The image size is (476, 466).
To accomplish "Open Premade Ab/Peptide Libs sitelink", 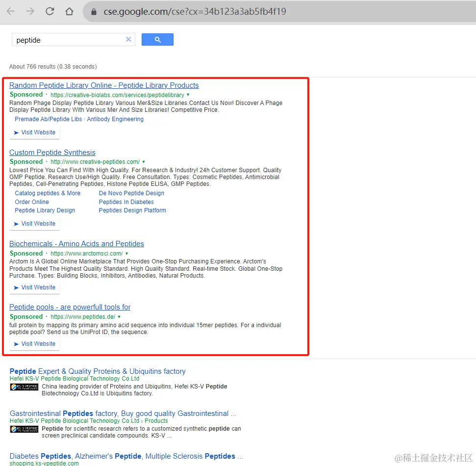I will pyautogui.click(x=48, y=119).
